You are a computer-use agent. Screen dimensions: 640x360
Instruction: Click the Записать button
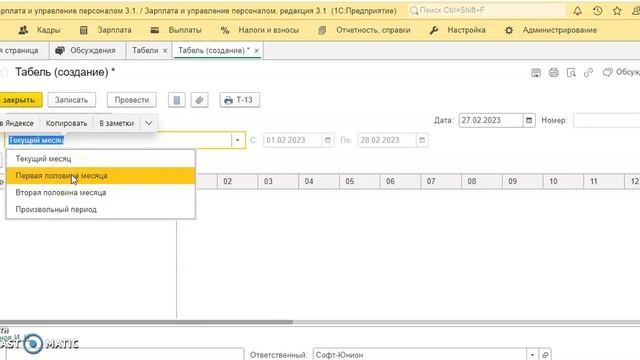[71, 100]
